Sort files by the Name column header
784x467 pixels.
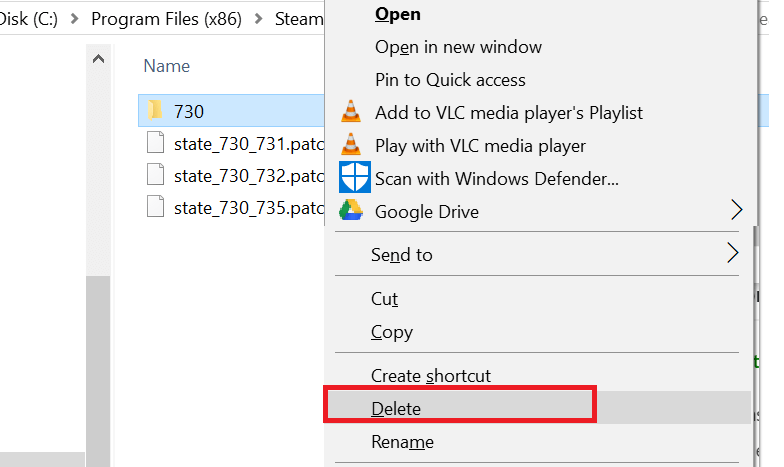tap(167, 66)
